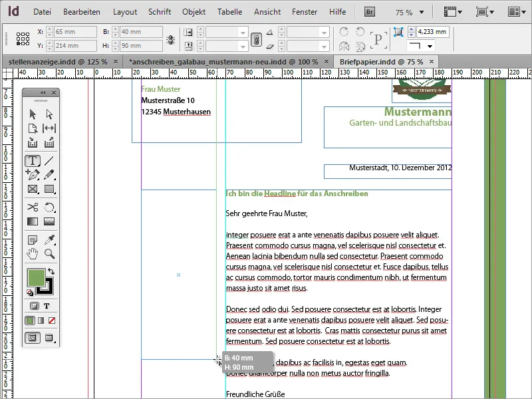Switch to Preview view mode
The width and height of the screenshot is (532, 399).
(49, 338)
